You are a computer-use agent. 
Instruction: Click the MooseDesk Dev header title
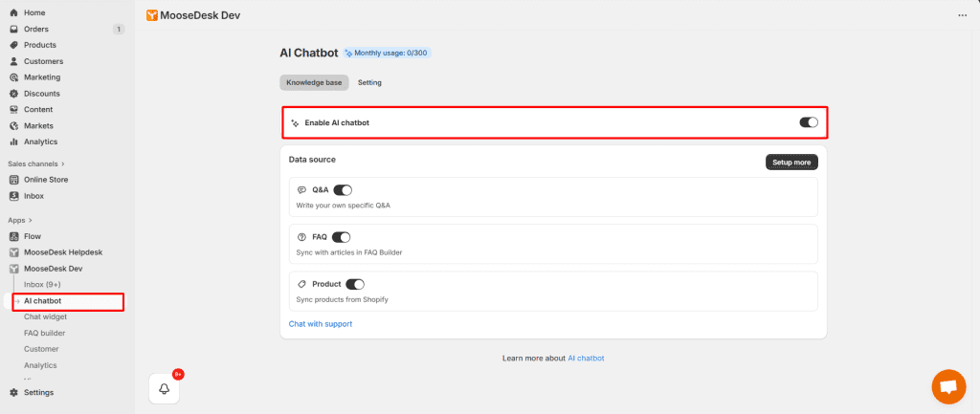[200, 15]
